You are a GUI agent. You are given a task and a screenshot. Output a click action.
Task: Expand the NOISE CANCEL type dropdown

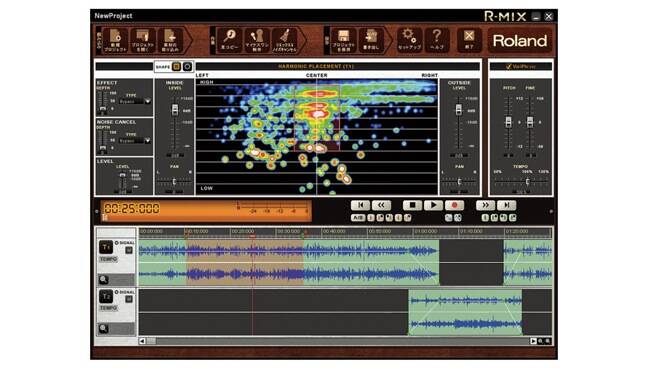(x=148, y=141)
